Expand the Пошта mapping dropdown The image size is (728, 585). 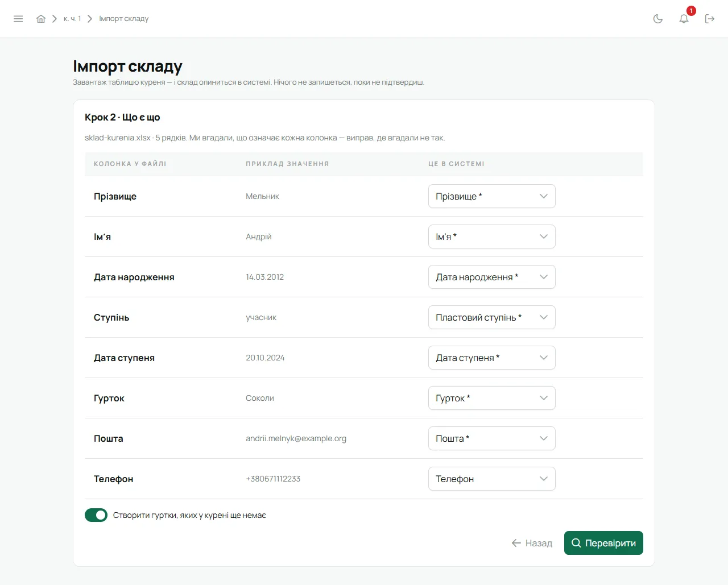[492, 438]
